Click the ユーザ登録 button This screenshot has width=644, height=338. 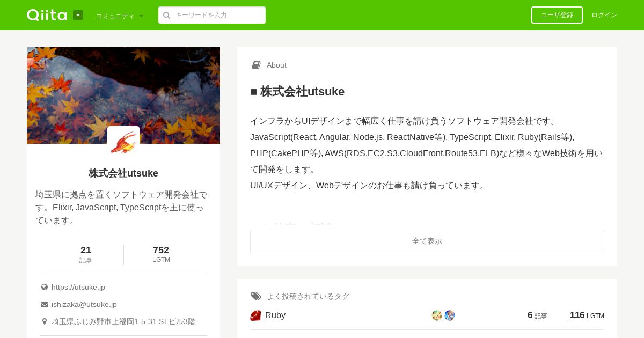(557, 15)
